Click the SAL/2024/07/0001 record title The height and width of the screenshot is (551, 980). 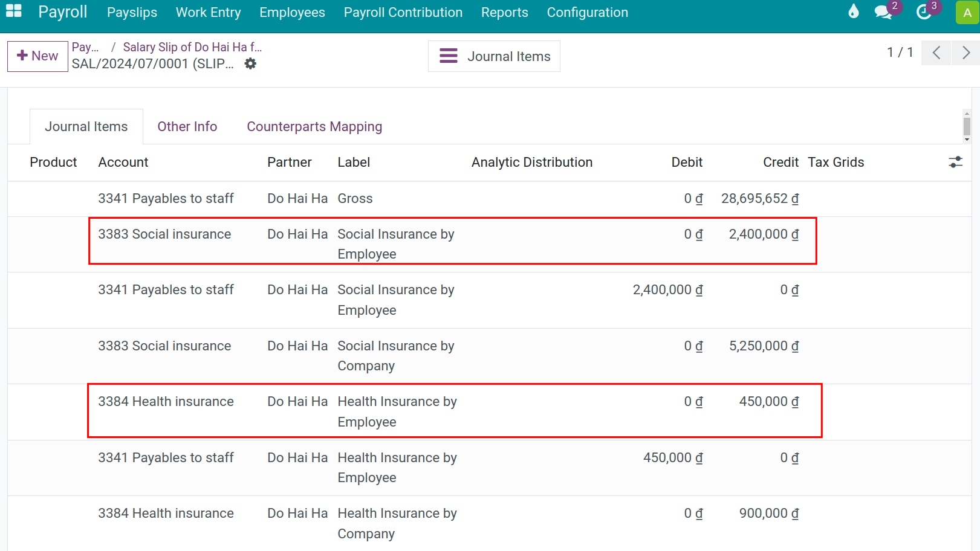click(x=152, y=63)
